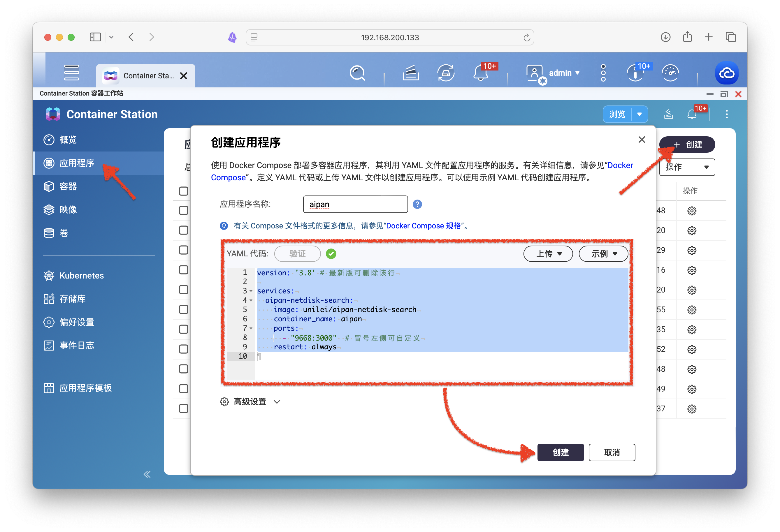Click the Container Station logo icon
Screen dimensions: 780x532
(53, 114)
